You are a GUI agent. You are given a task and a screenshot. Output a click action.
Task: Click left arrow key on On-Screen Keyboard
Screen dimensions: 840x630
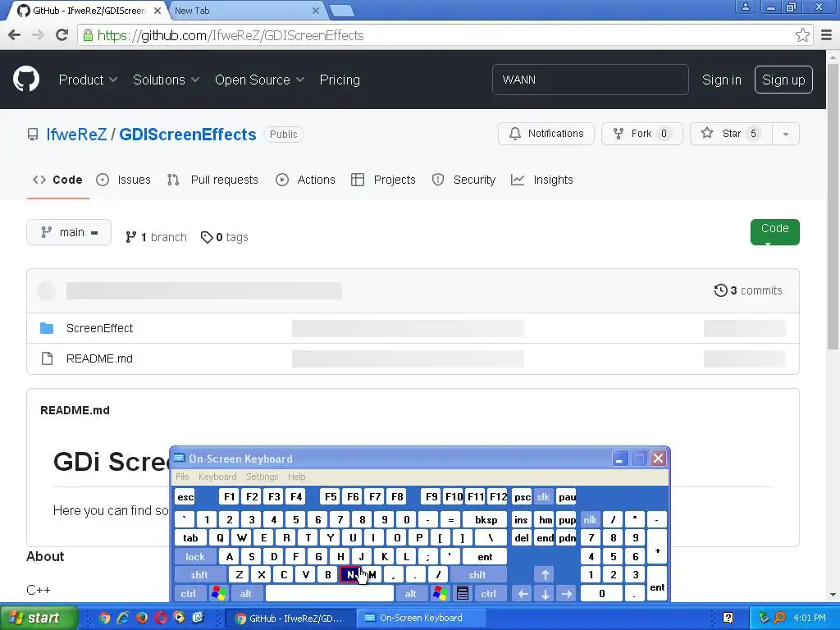point(523,594)
